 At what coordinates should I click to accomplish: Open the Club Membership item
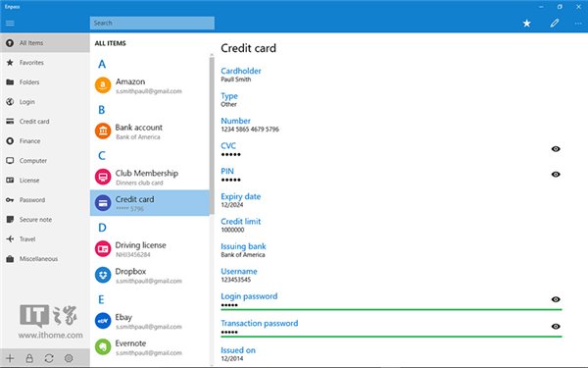point(150,178)
